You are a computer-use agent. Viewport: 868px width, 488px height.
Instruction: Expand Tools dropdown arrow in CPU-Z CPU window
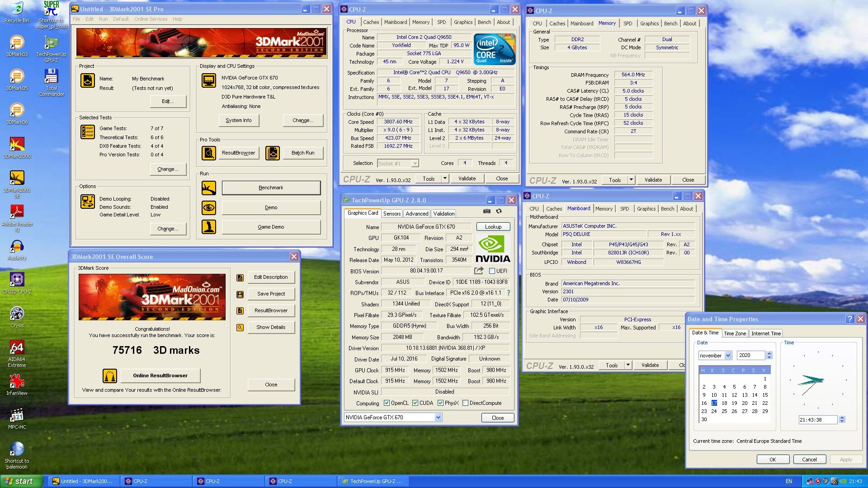tap(445, 178)
